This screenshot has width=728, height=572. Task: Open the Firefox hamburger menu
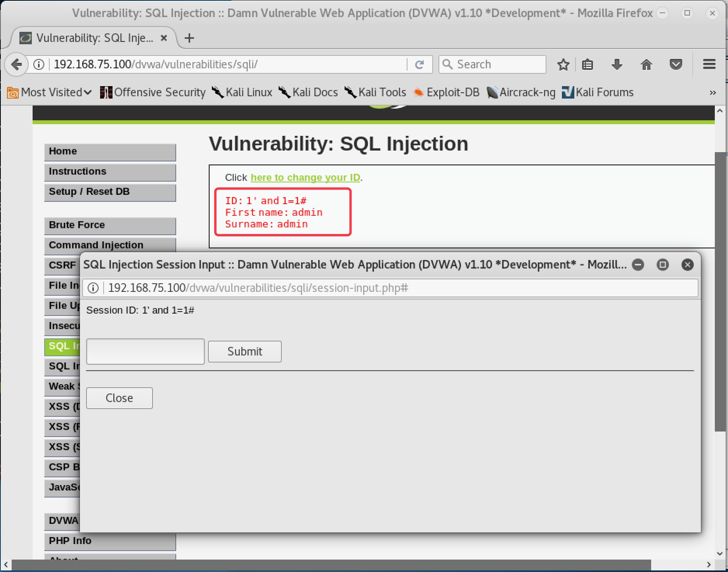pos(709,64)
